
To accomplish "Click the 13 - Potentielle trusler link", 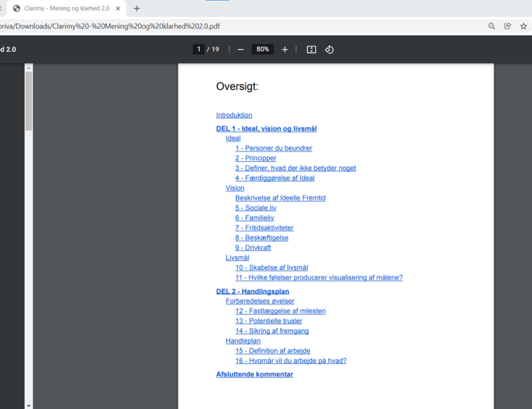I will (x=268, y=321).
